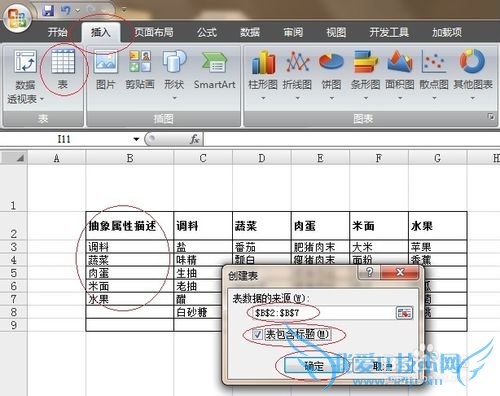Insert SmartArt graphic

214,69
